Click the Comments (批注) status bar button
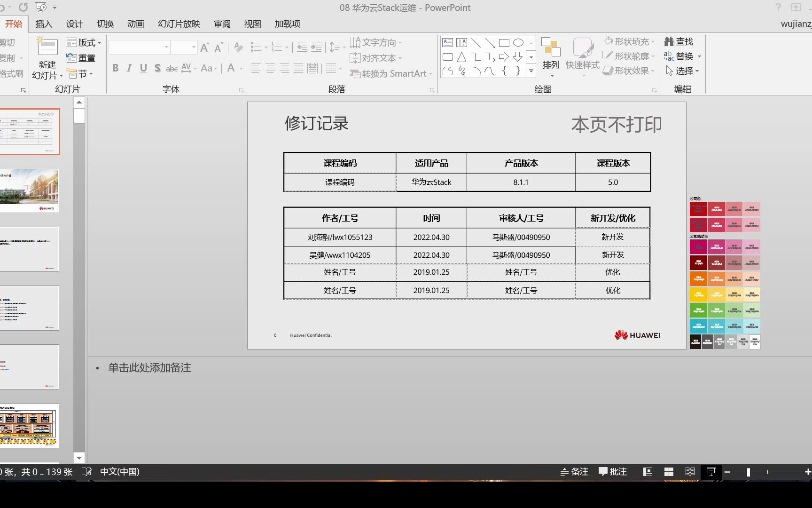This screenshot has width=812, height=508. point(613,472)
